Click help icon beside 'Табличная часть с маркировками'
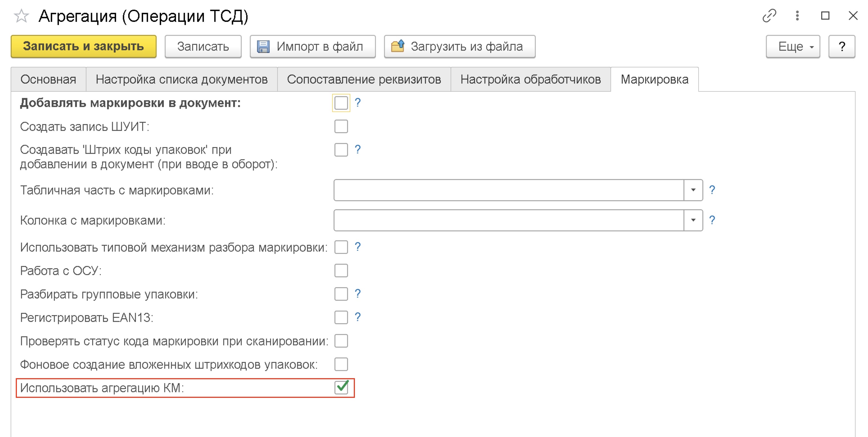 (712, 190)
